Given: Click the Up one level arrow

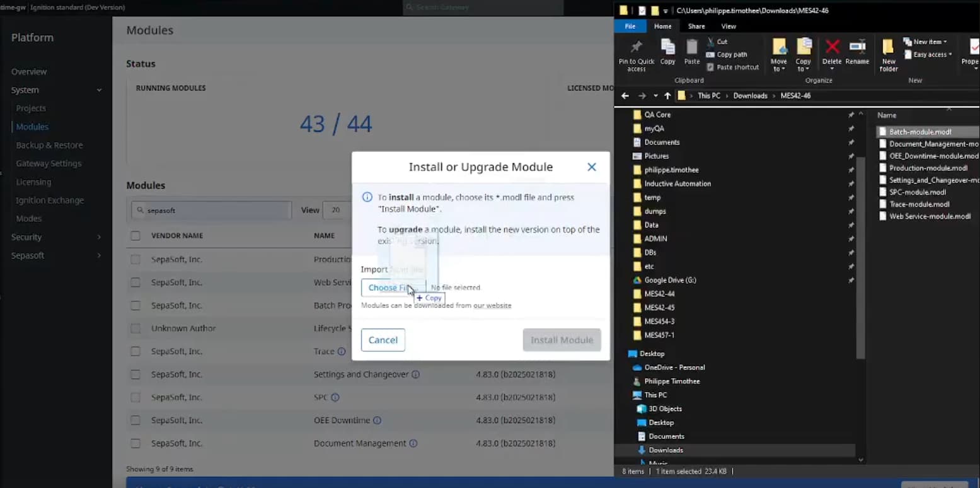Looking at the screenshot, I should pyautogui.click(x=667, y=96).
